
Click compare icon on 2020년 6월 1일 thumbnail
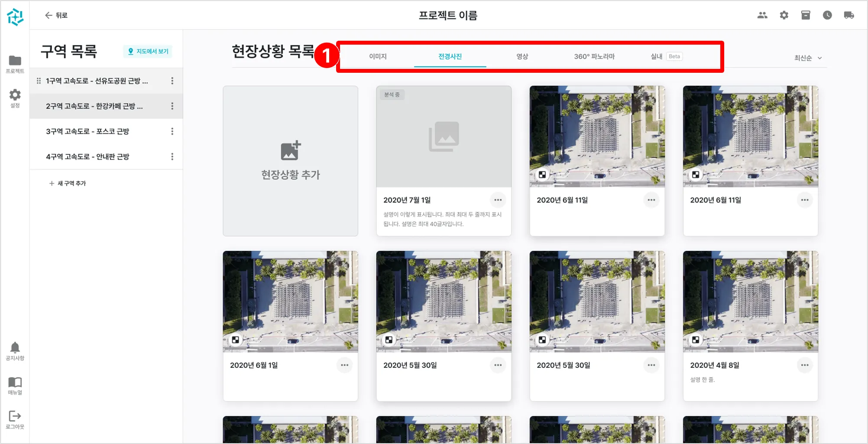[236, 340]
